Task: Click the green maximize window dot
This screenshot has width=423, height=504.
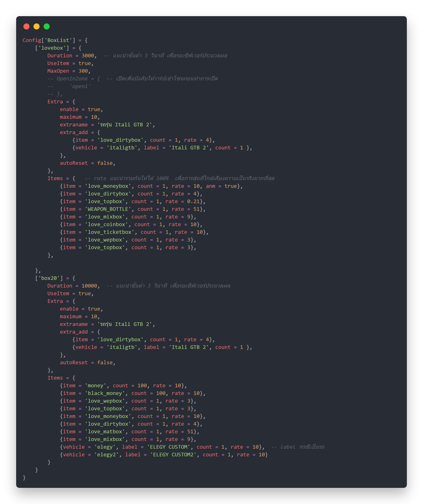Action: [x=47, y=26]
